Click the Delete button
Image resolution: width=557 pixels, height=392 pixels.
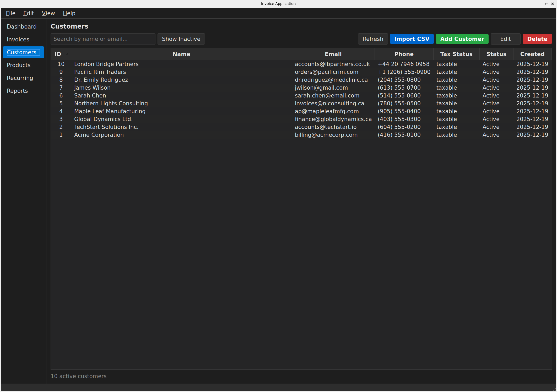[537, 39]
